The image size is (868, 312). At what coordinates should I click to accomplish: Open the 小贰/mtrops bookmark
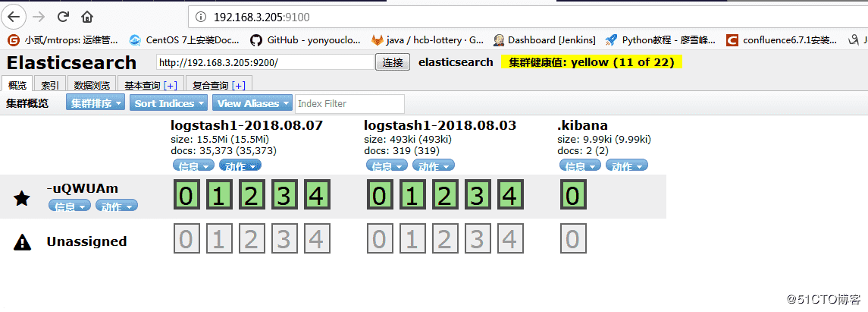click(64, 40)
